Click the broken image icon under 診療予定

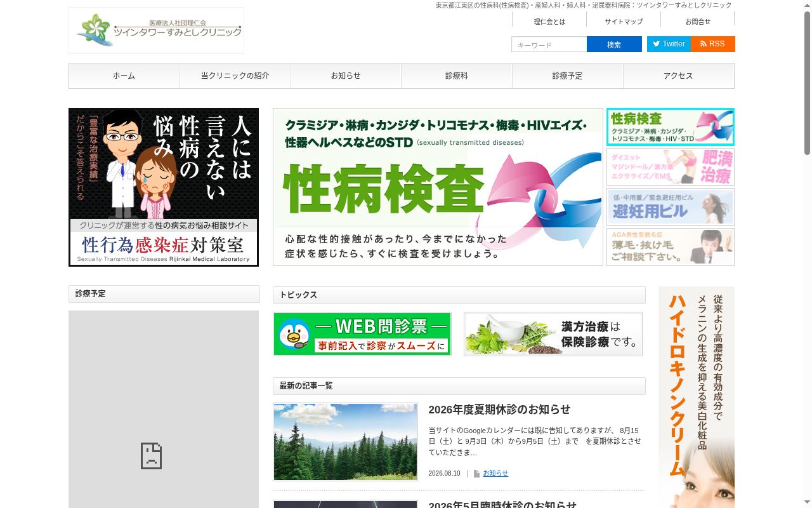(x=151, y=456)
